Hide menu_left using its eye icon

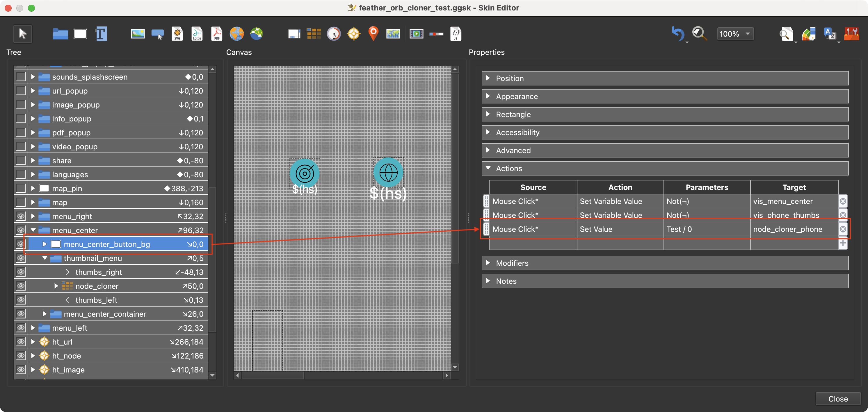21,327
